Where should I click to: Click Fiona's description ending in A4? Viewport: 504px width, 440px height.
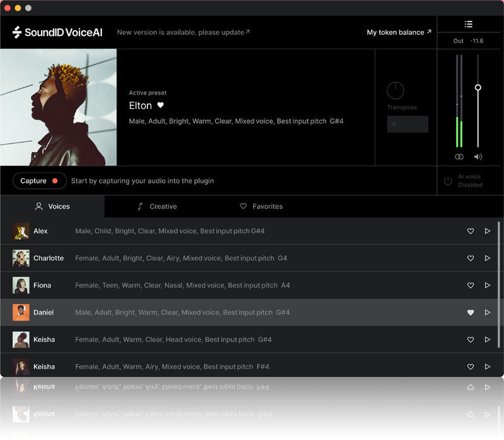[x=182, y=286]
